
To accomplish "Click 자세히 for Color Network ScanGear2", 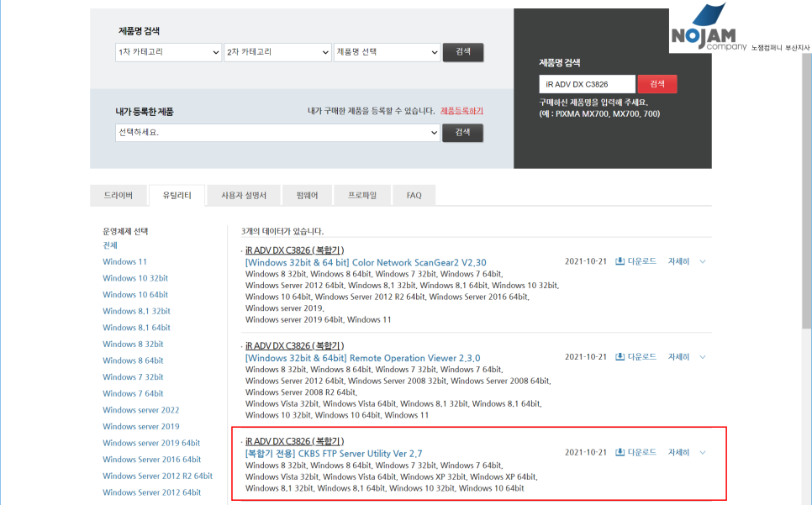I will [x=678, y=262].
